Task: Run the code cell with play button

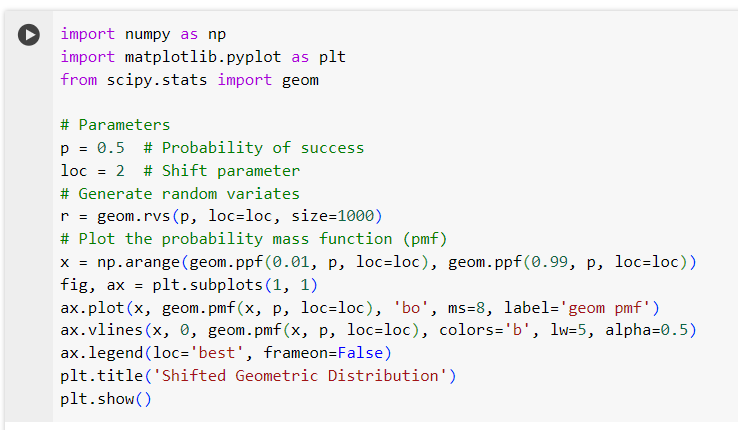Action: (x=29, y=35)
